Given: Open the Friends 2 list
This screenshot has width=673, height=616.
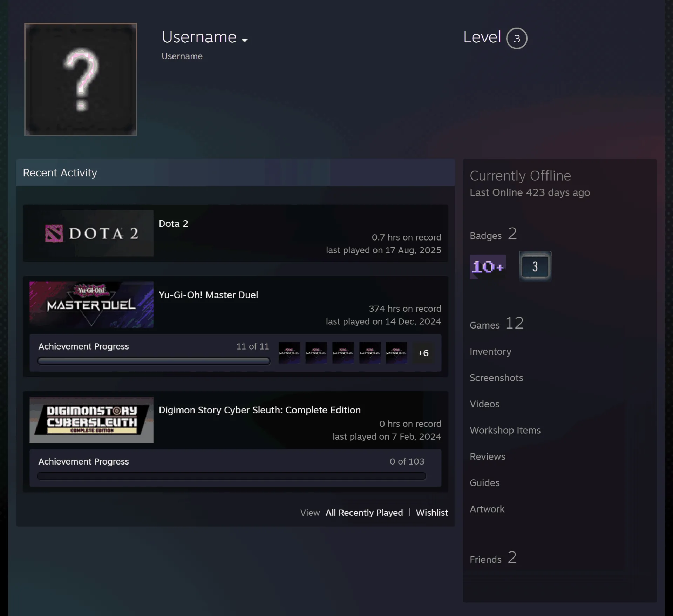Looking at the screenshot, I should (493, 557).
